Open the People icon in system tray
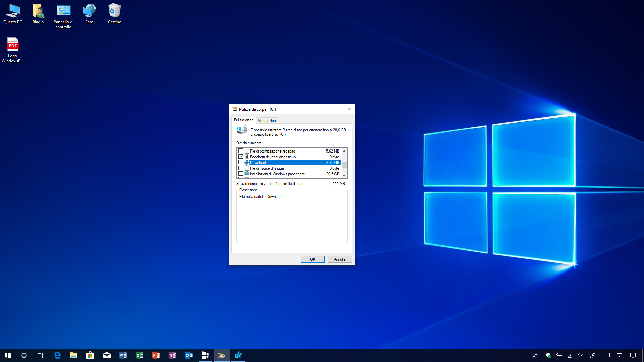This screenshot has height=362, width=644. (x=535, y=355)
